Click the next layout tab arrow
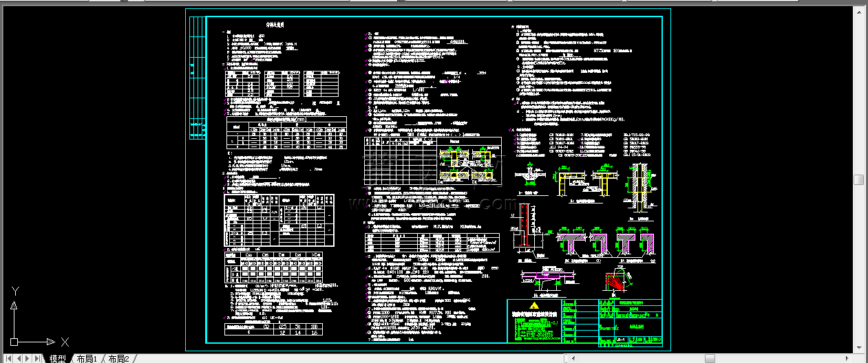The width and height of the screenshot is (868, 363). point(28,358)
